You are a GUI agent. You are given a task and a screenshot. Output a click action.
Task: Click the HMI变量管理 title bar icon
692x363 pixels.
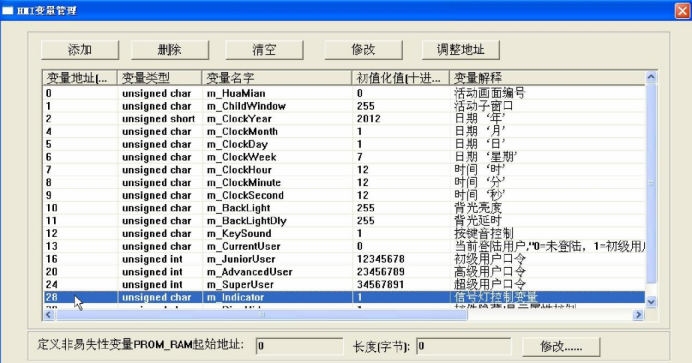(x=8, y=11)
